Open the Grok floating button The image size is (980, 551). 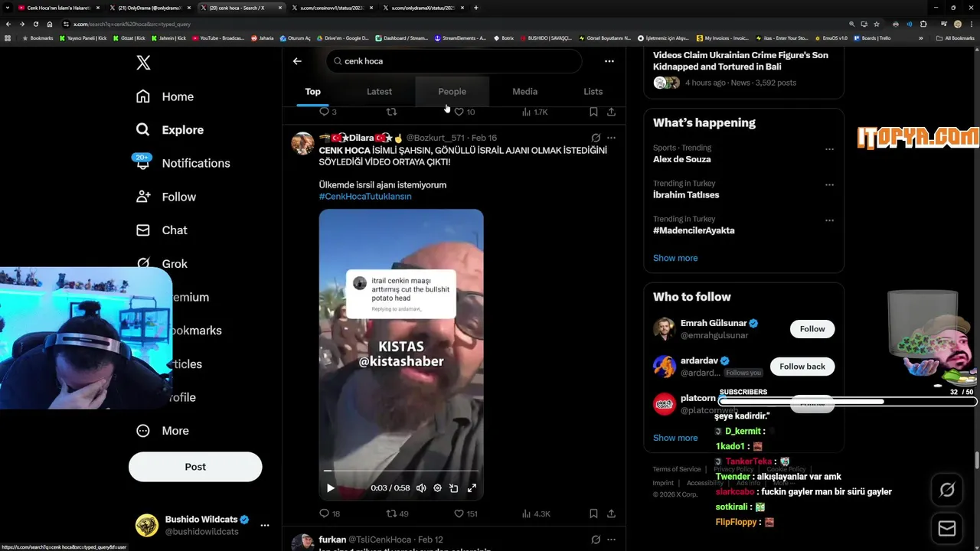[x=947, y=490]
